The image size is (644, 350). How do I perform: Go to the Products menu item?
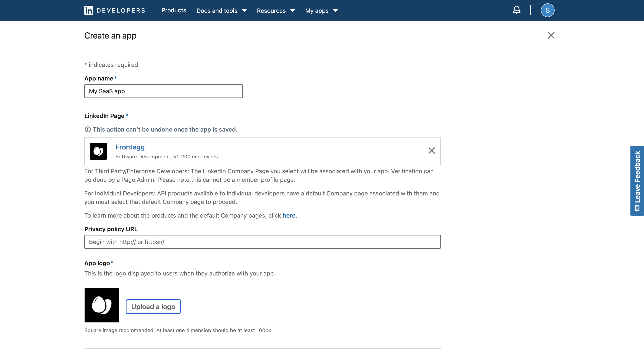(174, 10)
